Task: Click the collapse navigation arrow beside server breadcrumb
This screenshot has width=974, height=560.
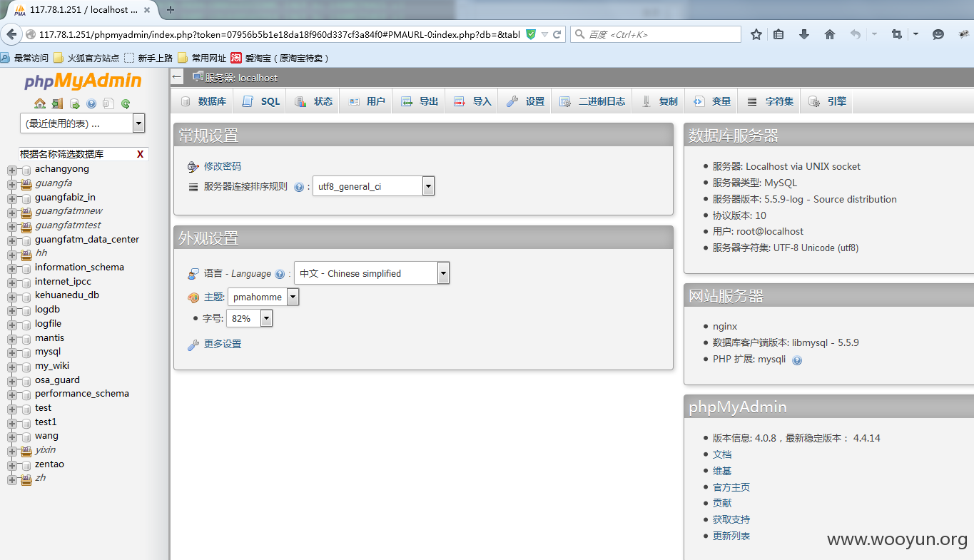Action: point(177,77)
